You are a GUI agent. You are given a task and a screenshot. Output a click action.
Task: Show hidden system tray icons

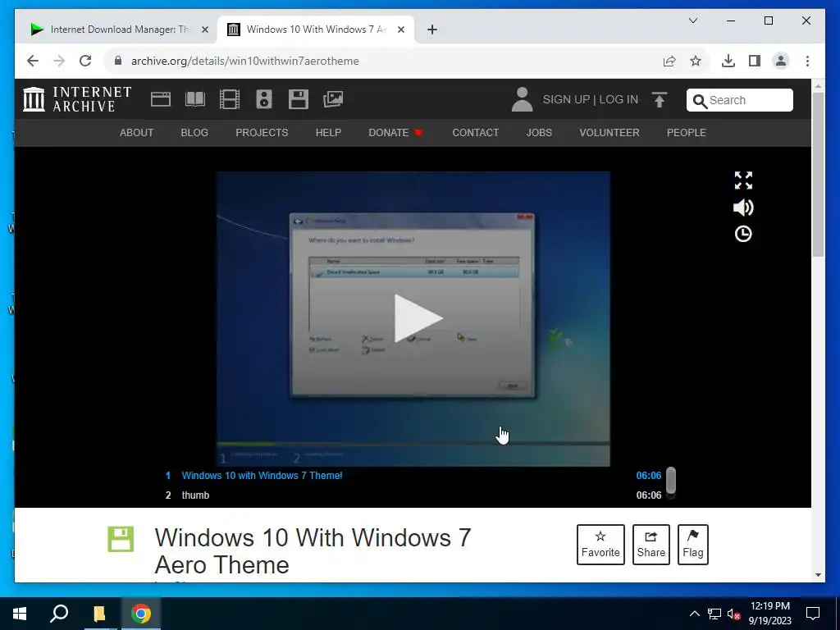694,614
